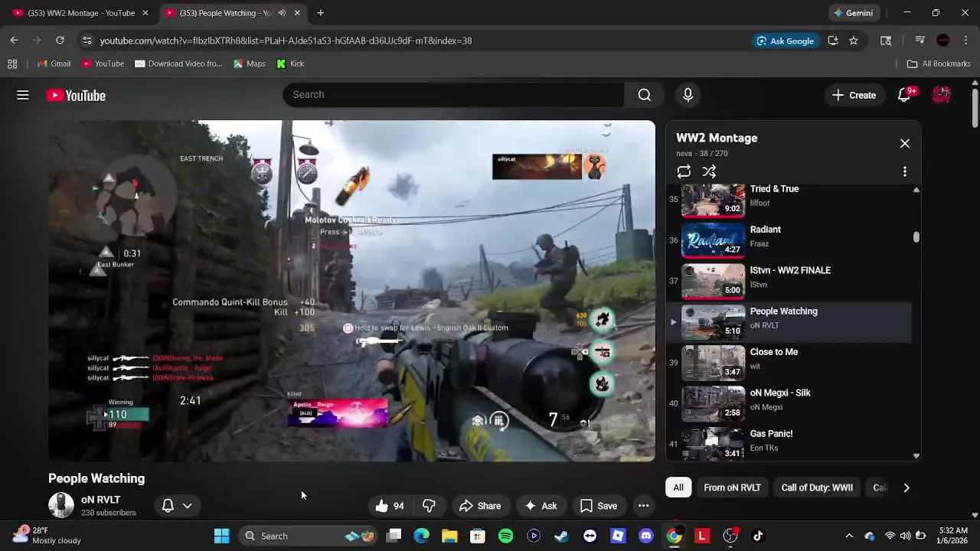
Task: Open a new browser tab
Action: pyautogui.click(x=320, y=13)
